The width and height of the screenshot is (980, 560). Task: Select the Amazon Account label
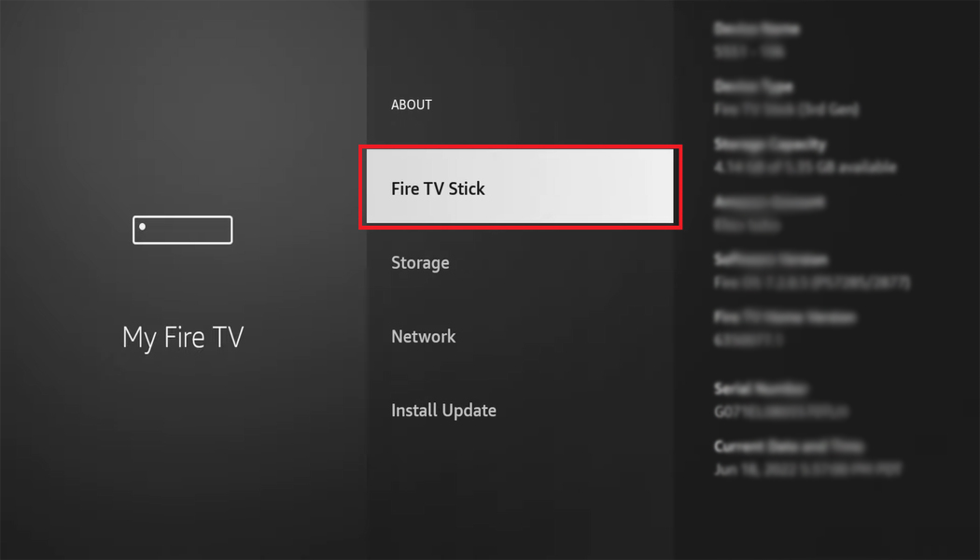pos(769,202)
